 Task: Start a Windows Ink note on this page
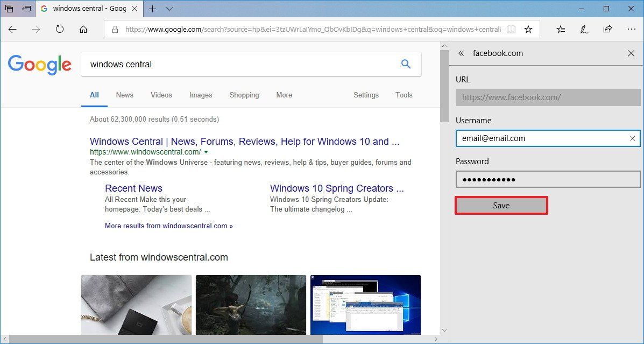click(x=584, y=30)
